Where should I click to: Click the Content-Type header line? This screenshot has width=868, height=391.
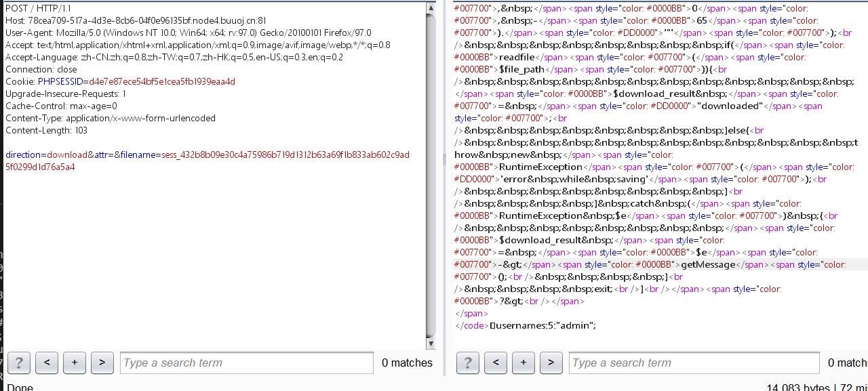(111, 118)
